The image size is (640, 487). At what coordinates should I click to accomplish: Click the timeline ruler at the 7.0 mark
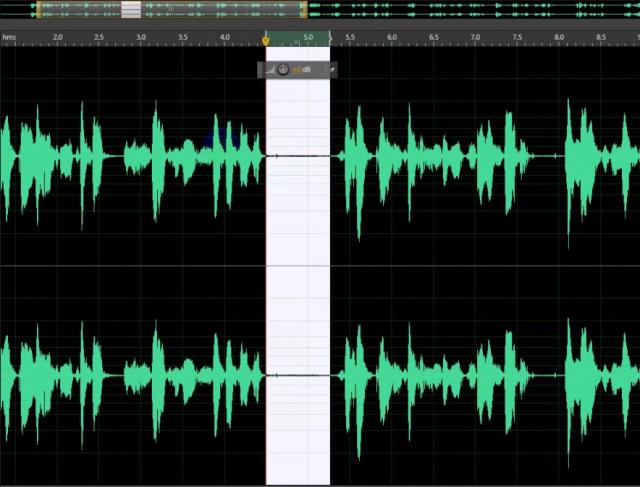click(x=475, y=40)
